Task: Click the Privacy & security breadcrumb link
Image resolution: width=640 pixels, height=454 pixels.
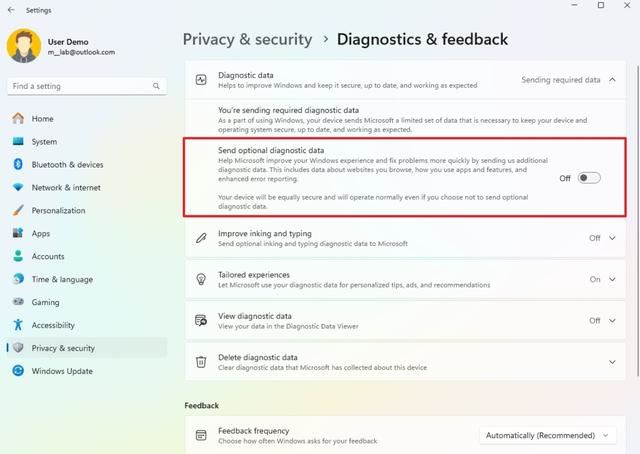Action: click(x=246, y=40)
